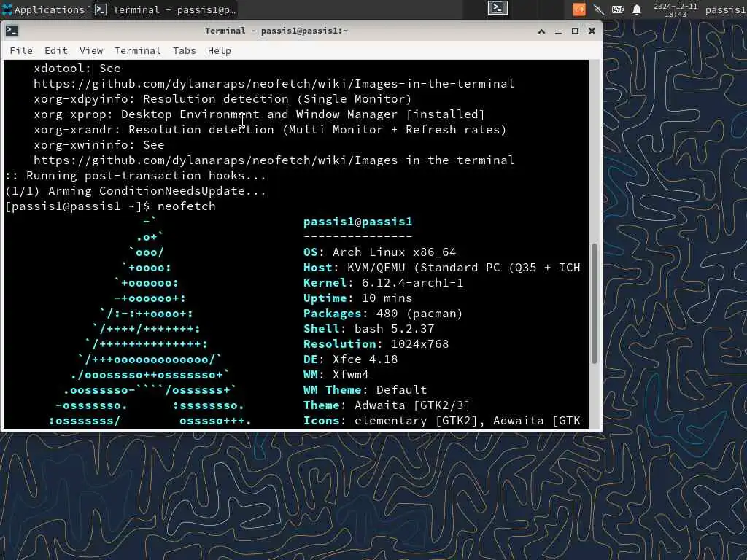Click the muted volume icon in the tray

[x=598, y=9]
